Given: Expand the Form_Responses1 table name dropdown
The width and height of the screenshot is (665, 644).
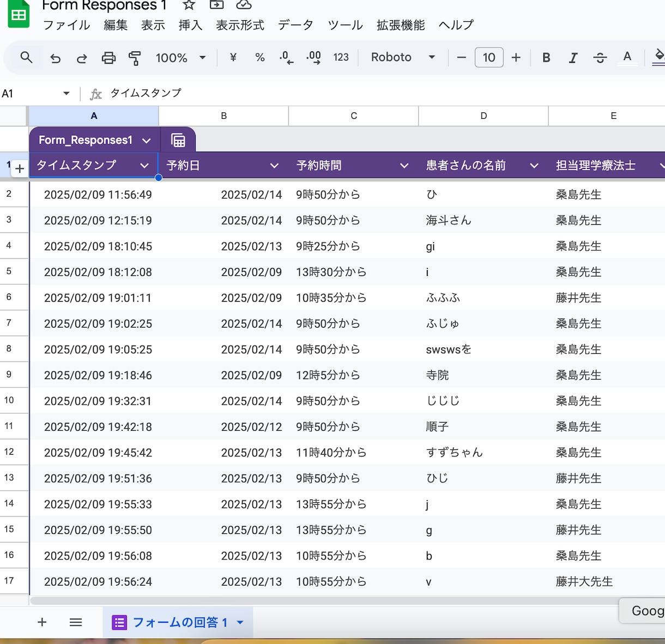Looking at the screenshot, I should (146, 141).
